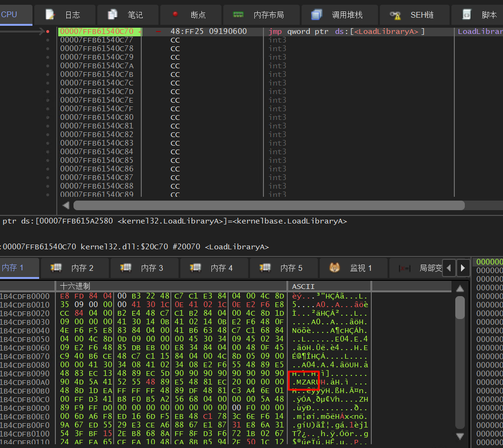Screen dimensions: 503x448
Task: Click the 调用堆栈 call stack icon
Action: tap(316, 15)
